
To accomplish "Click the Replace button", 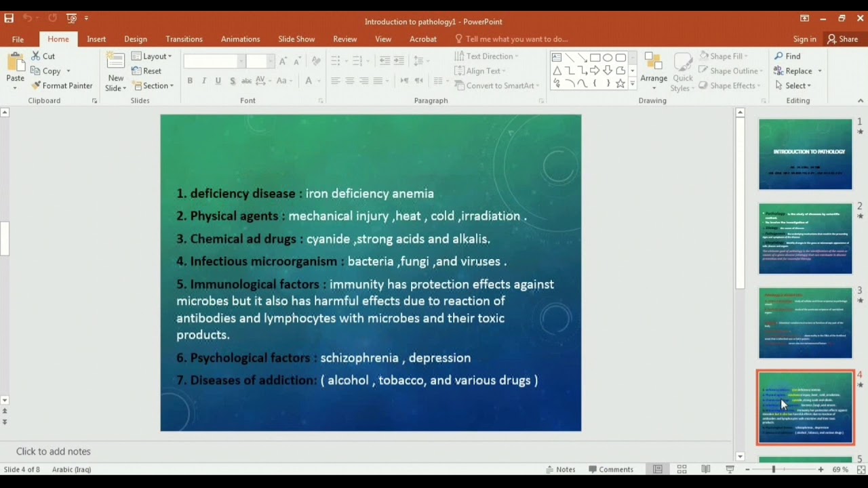I will [x=793, y=71].
